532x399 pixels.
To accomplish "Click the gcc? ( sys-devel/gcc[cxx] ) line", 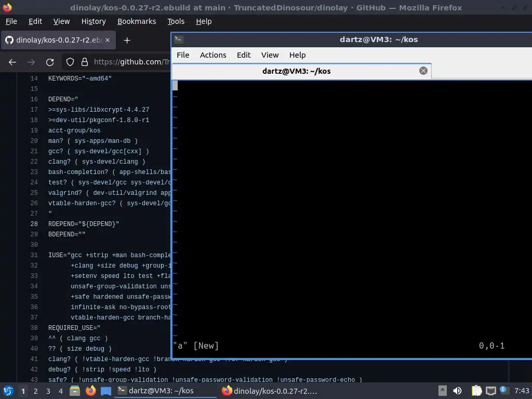I will [x=98, y=151].
